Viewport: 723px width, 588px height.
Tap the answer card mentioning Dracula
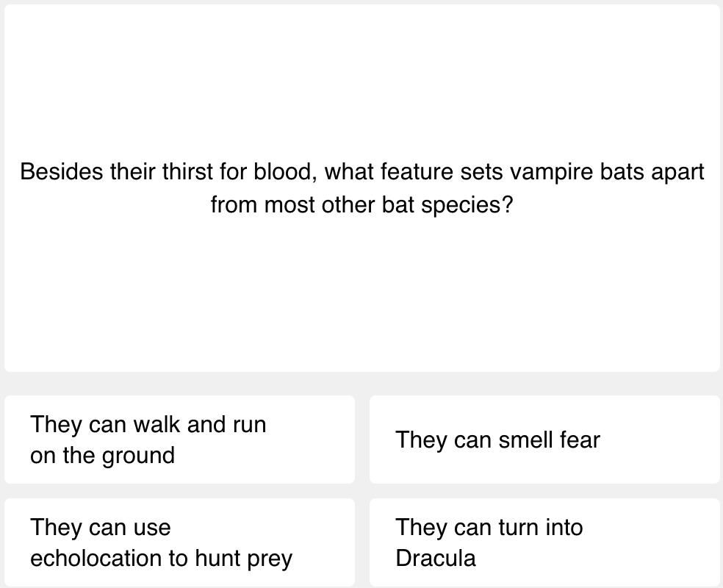544,542
